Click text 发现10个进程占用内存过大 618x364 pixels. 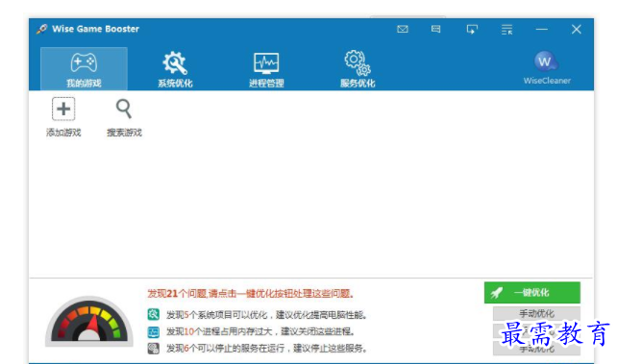point(219,331)
